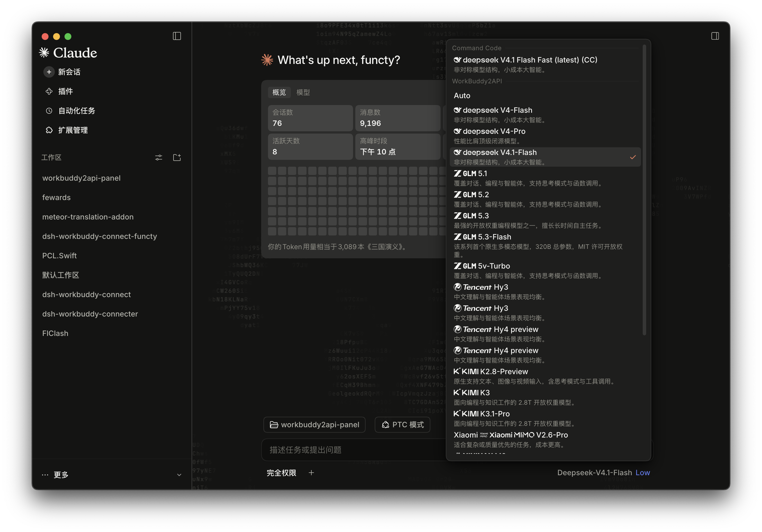
Task: Switch to the 模型 tab
Action: pyautogui.click(x=303, y=92)
